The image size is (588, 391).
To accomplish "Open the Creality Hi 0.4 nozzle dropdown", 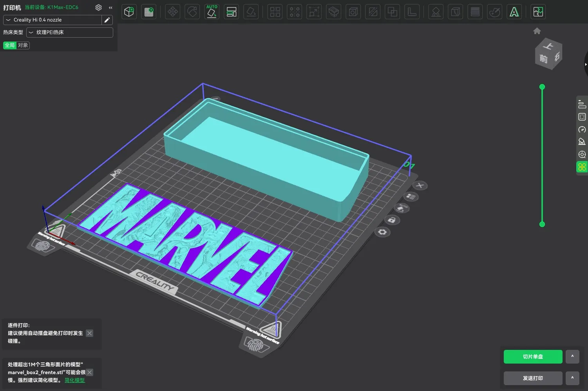I will pyautogui.click(x=53, y=20).
